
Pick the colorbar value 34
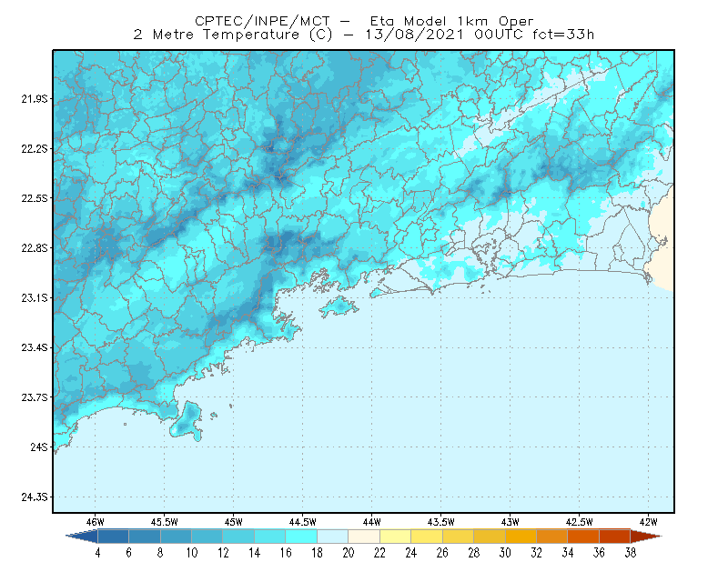coord(568,553)
